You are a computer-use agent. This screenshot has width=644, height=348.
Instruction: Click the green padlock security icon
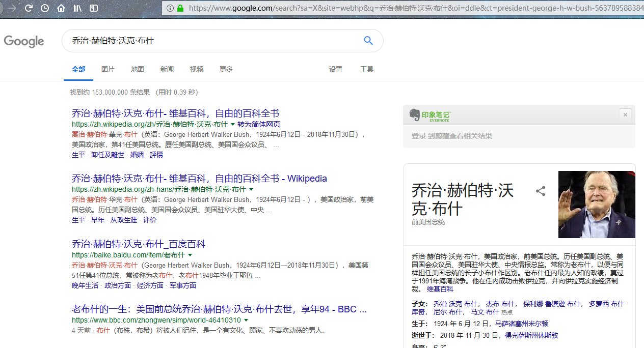click(x=180, y=8)
